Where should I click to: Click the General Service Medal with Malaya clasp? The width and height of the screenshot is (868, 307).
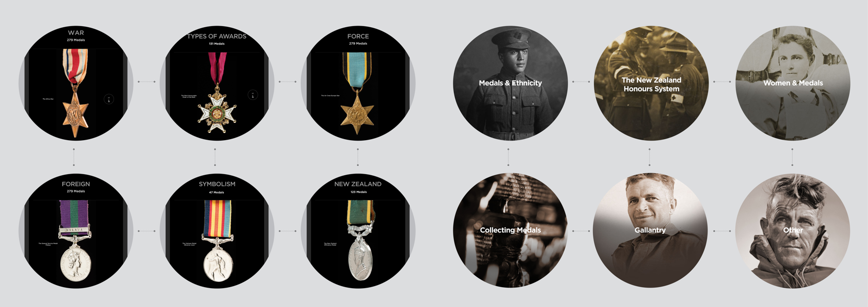pos(75,242)
